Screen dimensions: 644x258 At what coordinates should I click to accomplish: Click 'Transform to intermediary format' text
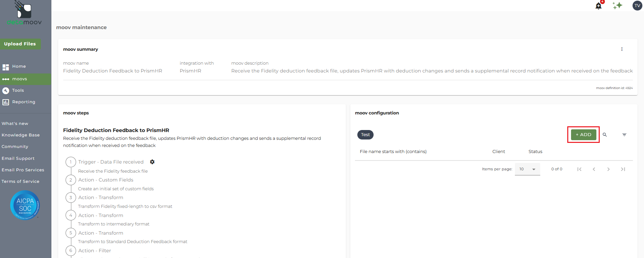[x=114, y=224]
